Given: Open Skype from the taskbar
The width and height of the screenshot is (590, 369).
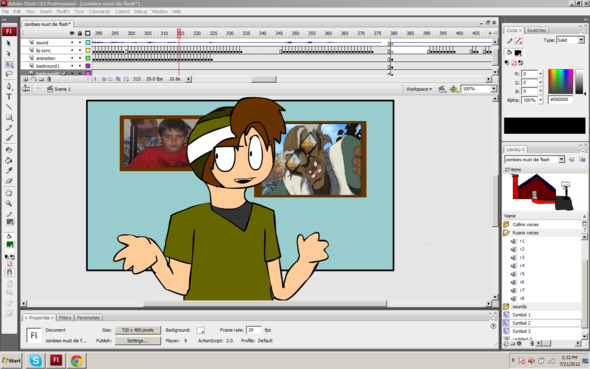Looking at the screenshot, I should (x=35, y=361).
